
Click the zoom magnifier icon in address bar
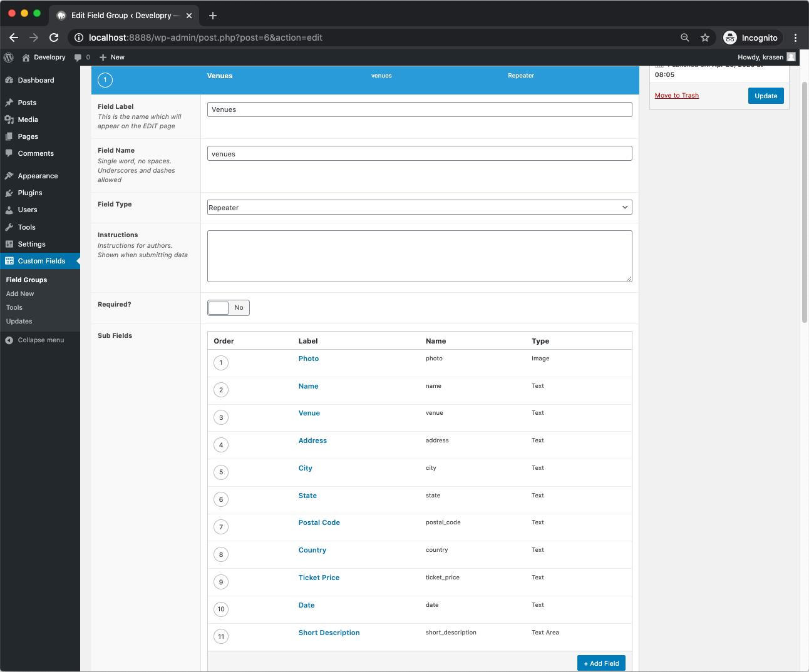685,38
